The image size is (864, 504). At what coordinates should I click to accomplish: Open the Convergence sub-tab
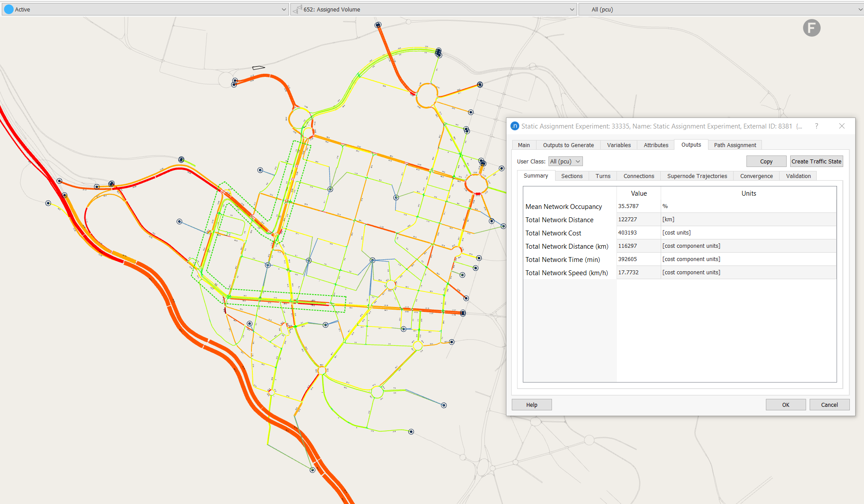[756, 176]
